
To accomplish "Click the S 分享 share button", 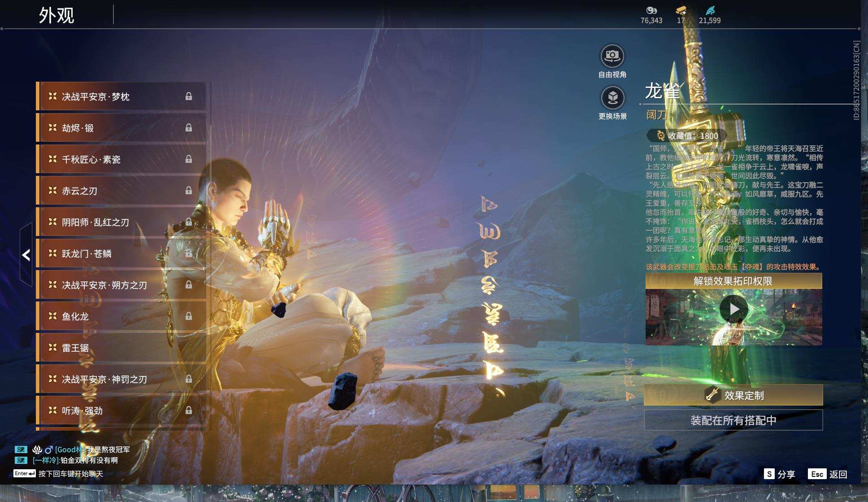I will 780,474.
